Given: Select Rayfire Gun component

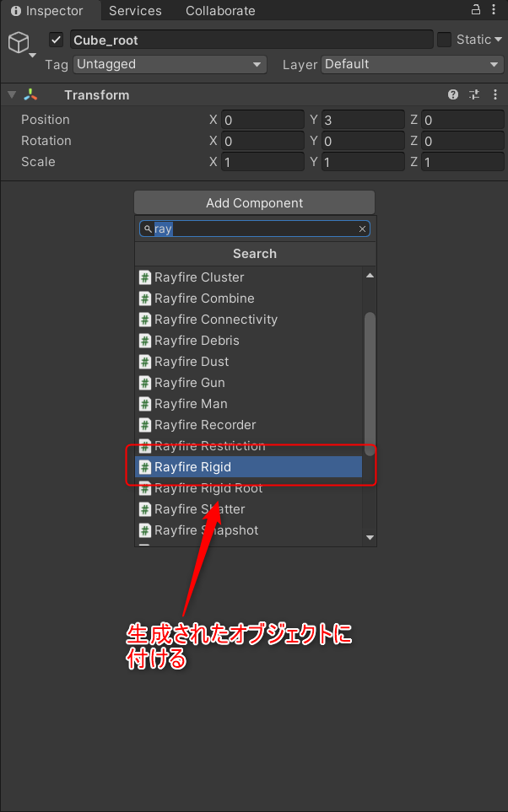Looking at the screenshot, I should point(249,383).
